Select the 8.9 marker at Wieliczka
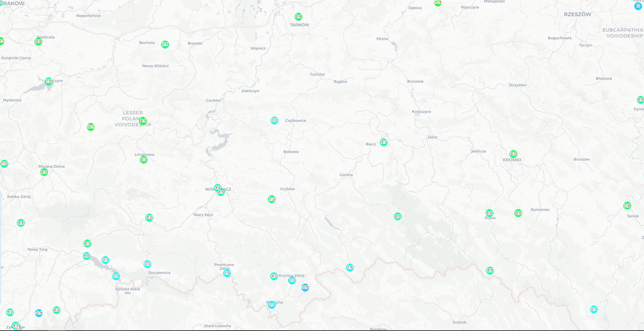 pyautogui.click(x=38, y=41)
